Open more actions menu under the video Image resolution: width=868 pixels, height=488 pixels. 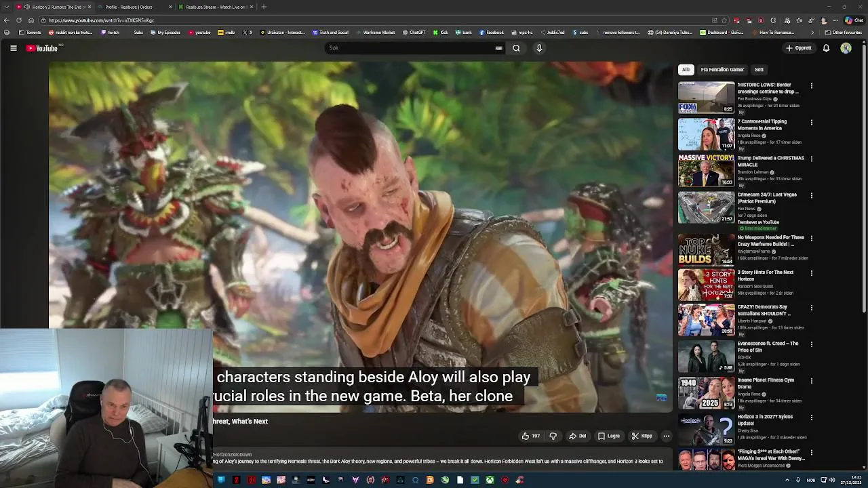(x=667, y=436)
